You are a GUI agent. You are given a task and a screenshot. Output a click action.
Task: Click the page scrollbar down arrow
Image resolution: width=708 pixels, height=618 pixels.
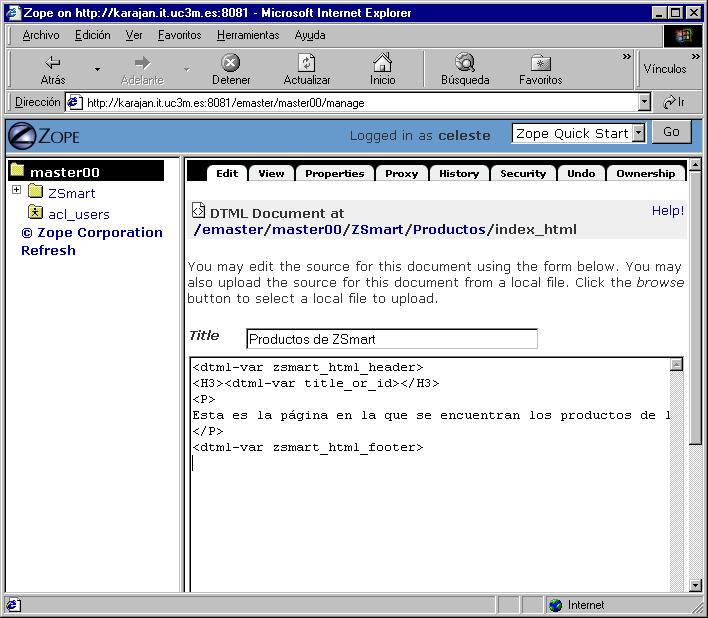click(695, 586)
